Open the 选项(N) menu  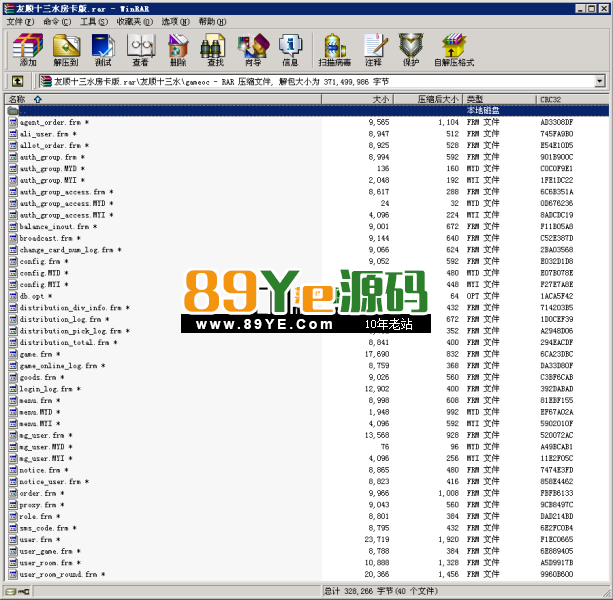click(x=176, y=21)
